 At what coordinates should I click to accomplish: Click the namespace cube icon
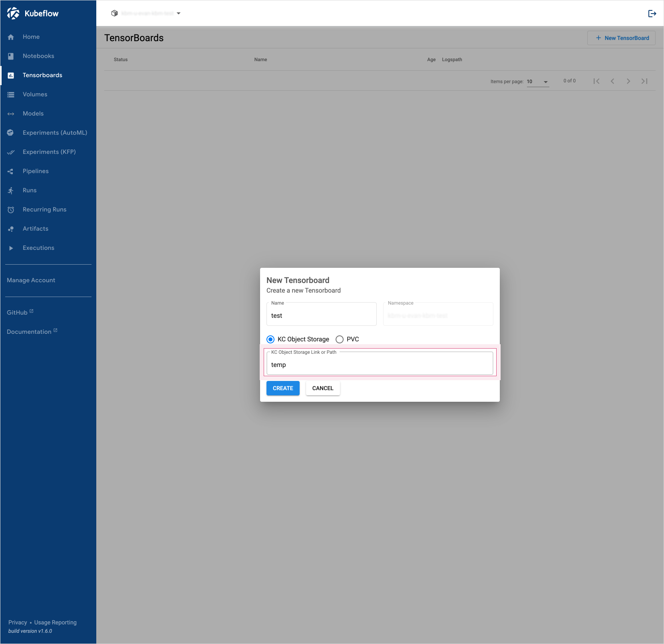[114, 13]
